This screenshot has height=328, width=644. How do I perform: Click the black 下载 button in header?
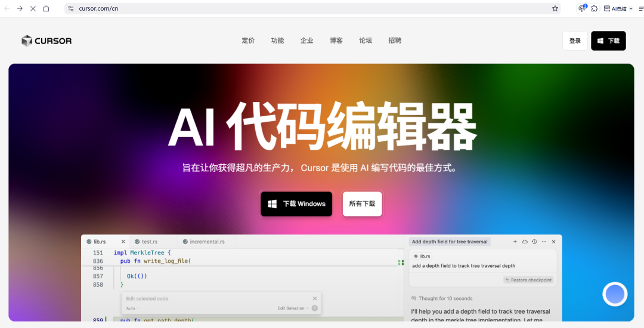click(x=608, y=41)
